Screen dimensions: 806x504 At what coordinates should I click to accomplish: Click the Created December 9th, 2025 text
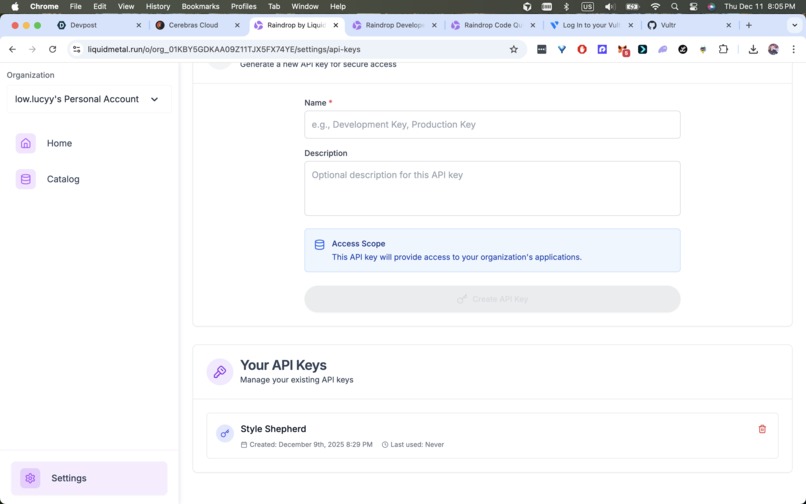coord(311,444)
